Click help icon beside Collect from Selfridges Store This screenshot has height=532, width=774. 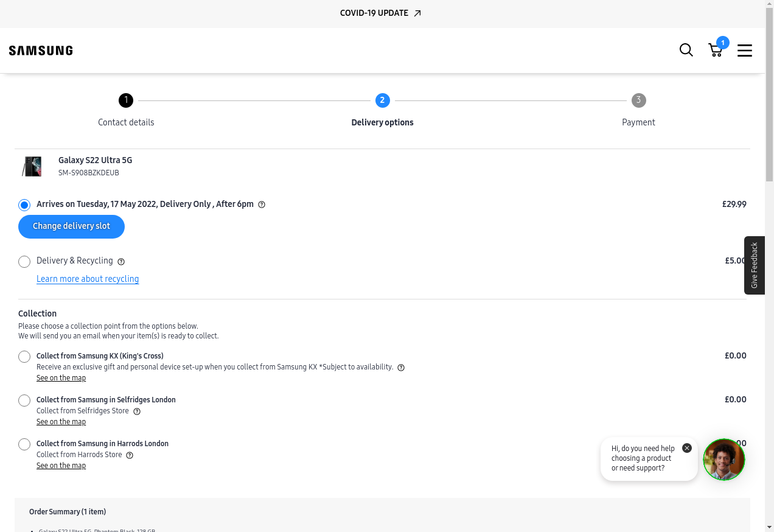pyautogui.click(x=137, y=411)
